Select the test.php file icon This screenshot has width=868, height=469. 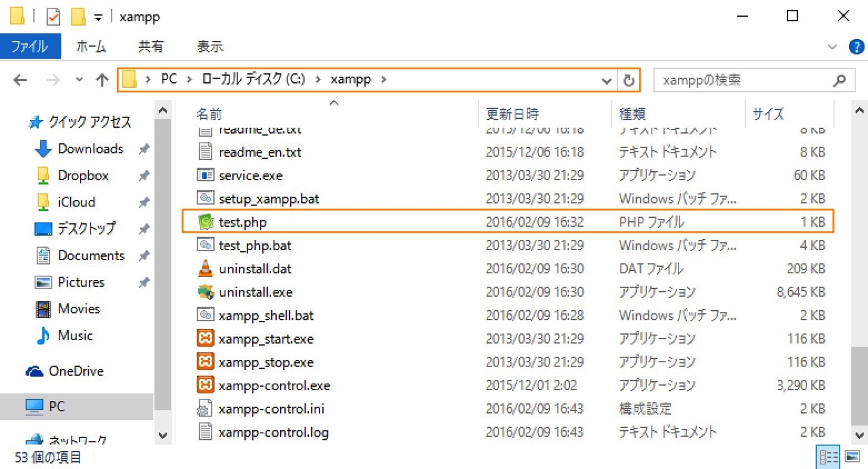click(205, 222)
